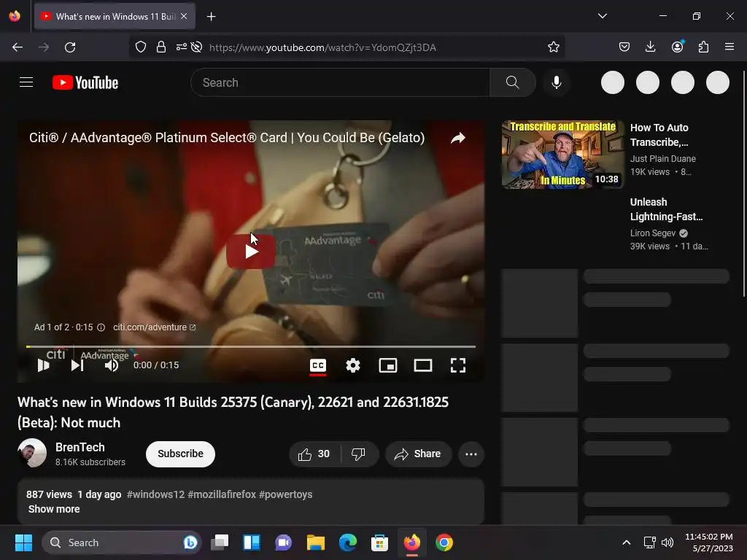The height and width of the screenshot is (560, 747).
Task: Toggle theater mode
Action: 423,365
